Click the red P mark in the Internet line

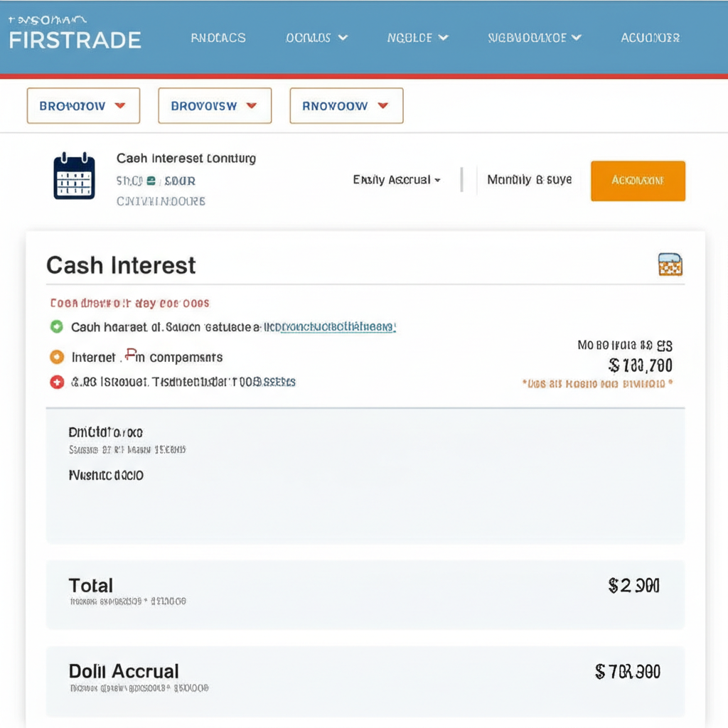pyautogui.click(x=132, y=354)
